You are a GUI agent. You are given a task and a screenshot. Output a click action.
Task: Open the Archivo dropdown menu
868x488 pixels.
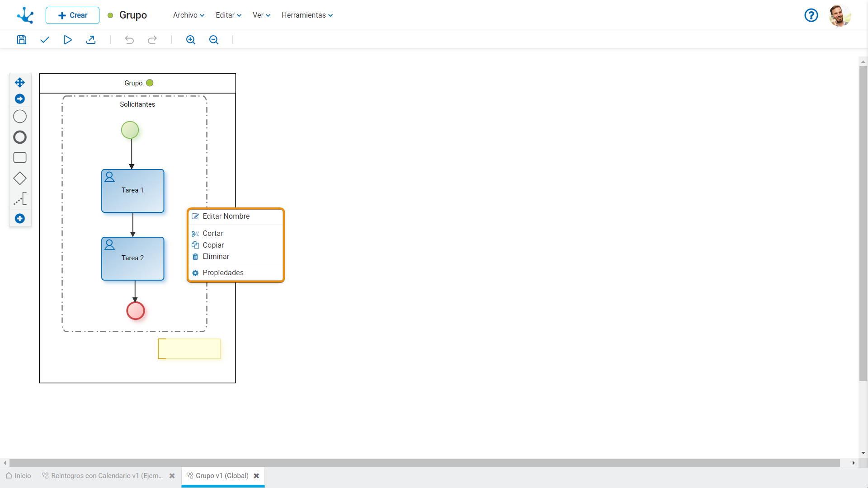[x=189, y=15]
